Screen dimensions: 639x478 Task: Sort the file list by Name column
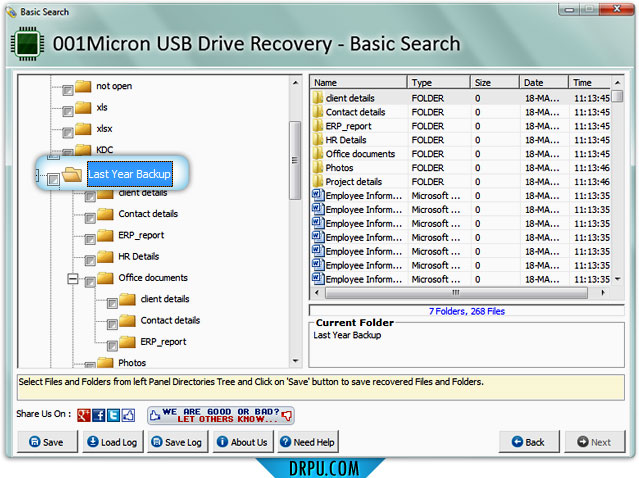359,83
